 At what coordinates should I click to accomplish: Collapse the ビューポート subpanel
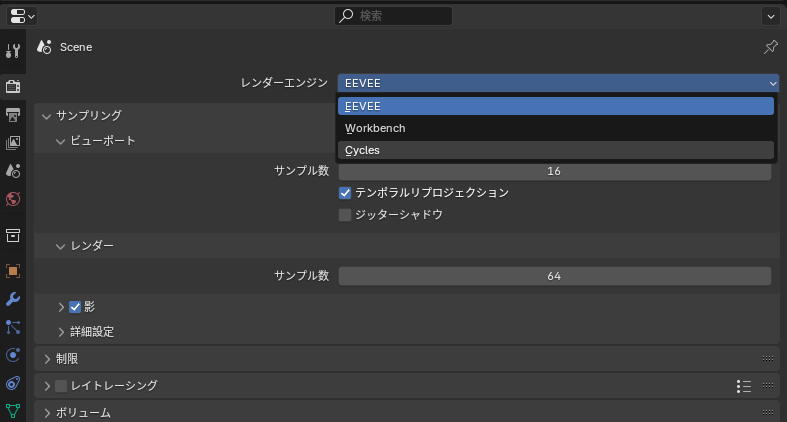tap(61, 142)
